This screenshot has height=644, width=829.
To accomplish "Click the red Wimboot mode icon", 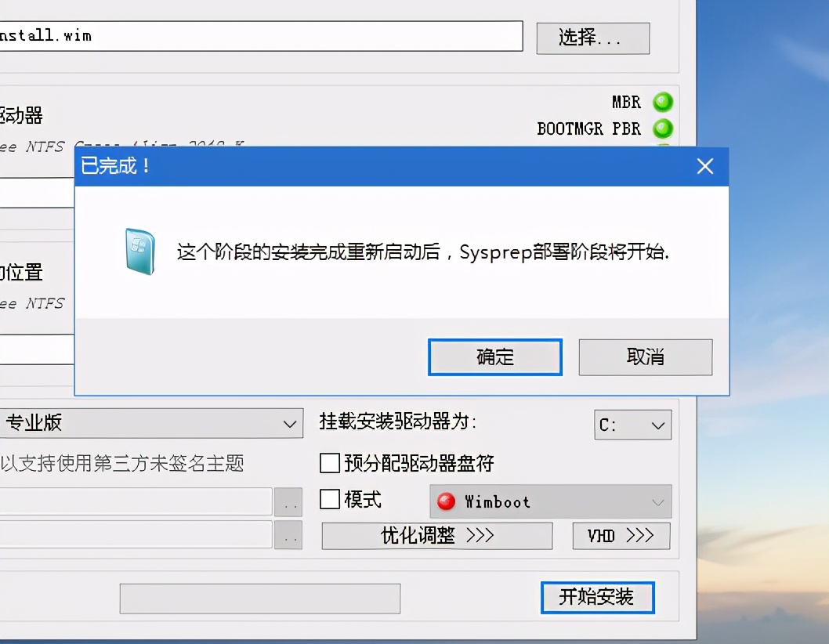I will (x=445, y=501).
